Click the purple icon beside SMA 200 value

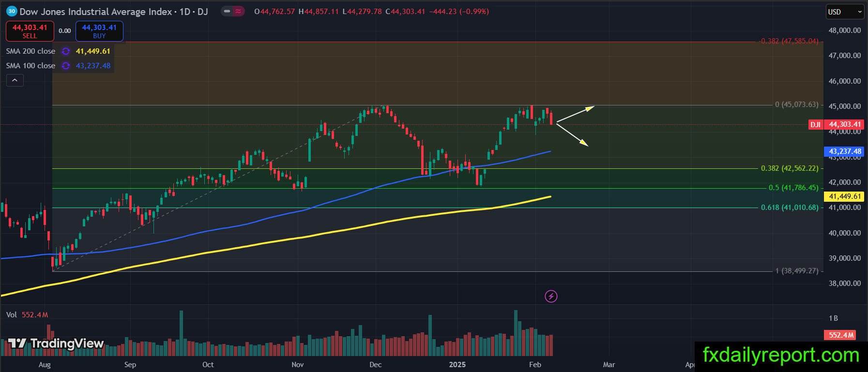(x=66, y=51)
